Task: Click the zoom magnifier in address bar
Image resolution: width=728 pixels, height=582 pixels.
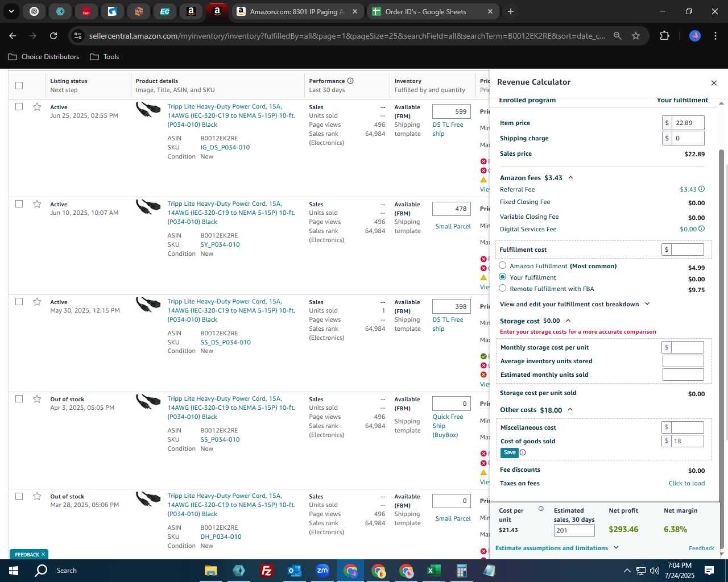Action: click(617, 36)
